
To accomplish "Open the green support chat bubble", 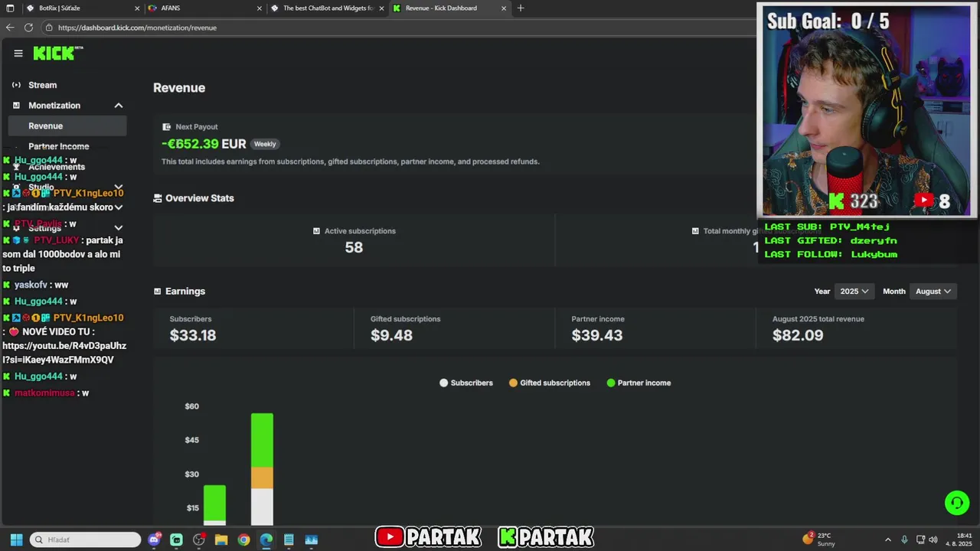I will 956,503.
